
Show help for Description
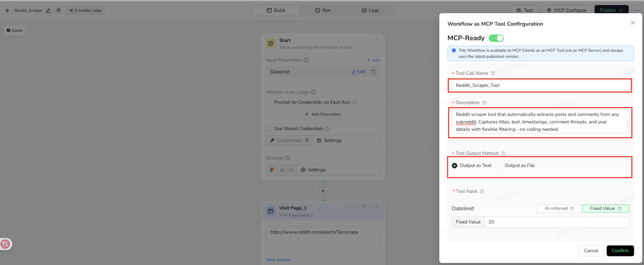point(484,103)
